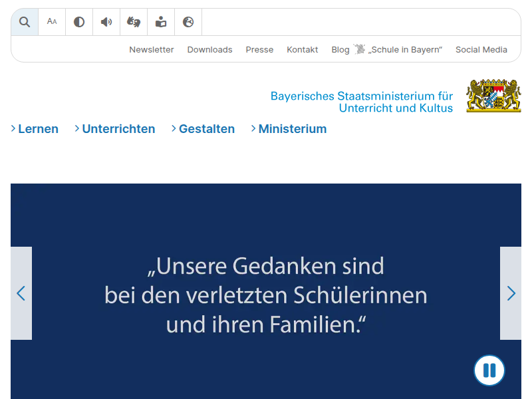This screenshot has height=399, width=532.
Task: Expand the Lernen menu
Action: (35, 129)
